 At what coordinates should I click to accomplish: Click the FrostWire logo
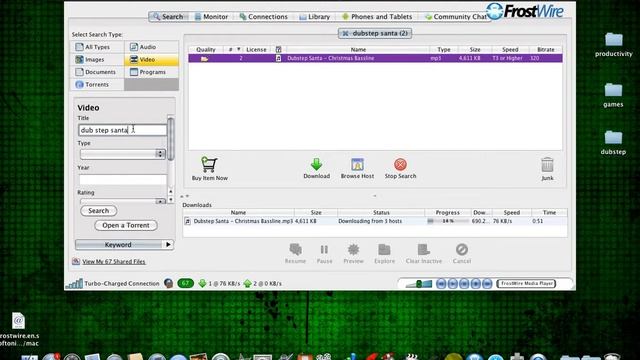(525, 11)
